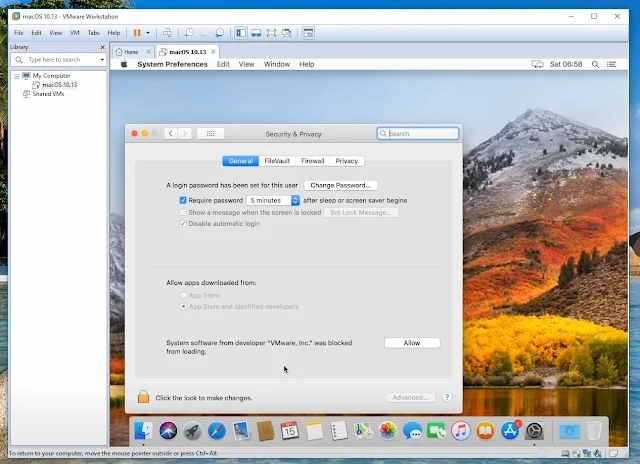Viewport: 640px width, 464px height.
Task: Toggle Show a message when screen is locked
Action: [x=183, y=212]
